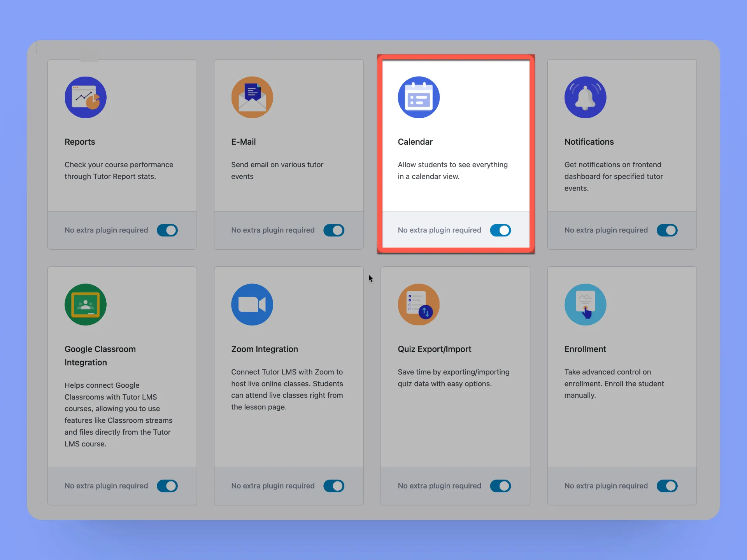Click 'No extra plugin required' under Quiz Export/Import
This screenshot has height=560, width=747.
(x=439, y=486)
